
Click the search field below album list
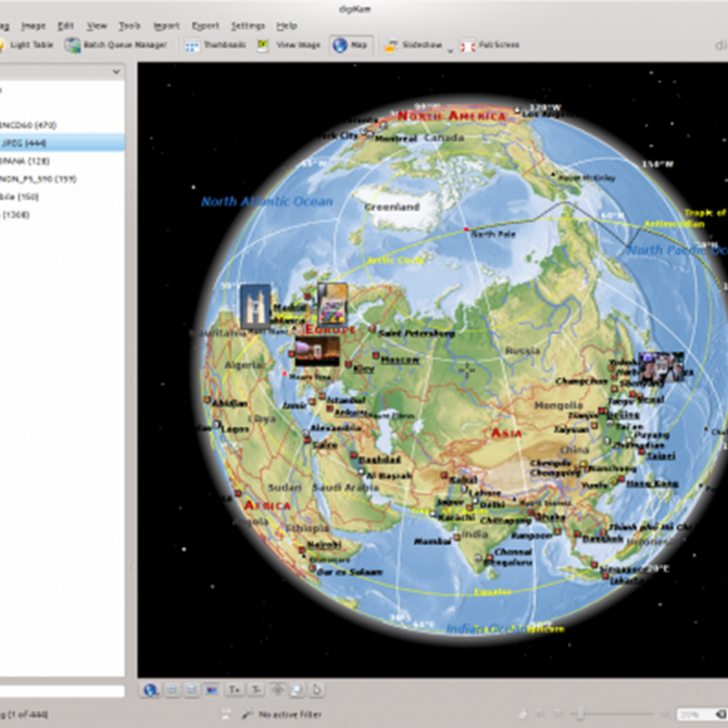(62, 691)
